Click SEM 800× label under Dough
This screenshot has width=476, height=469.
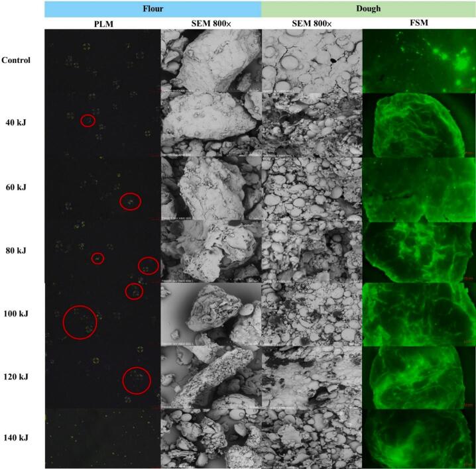tap(312, 24)
